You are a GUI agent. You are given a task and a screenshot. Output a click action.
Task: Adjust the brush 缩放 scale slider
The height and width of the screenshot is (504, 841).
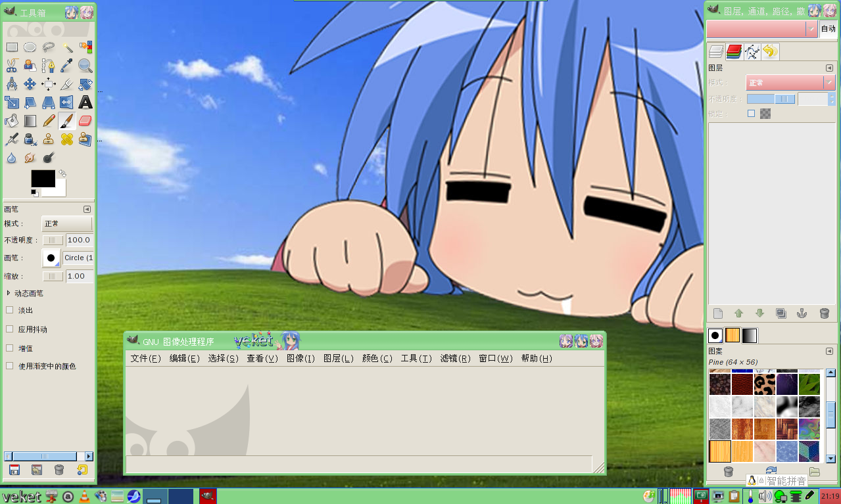53,276
